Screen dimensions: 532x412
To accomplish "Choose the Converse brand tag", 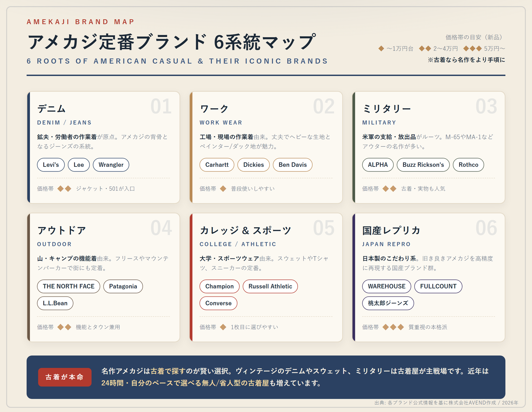I will pos(218,303).
